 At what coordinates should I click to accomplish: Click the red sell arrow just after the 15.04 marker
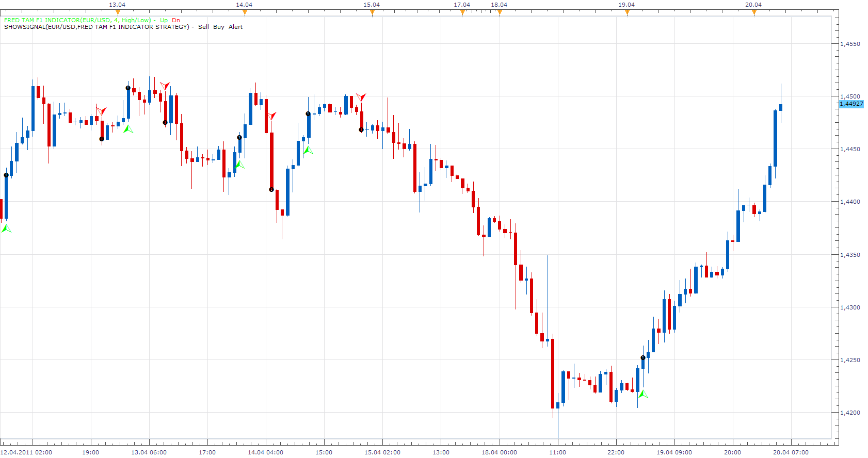tap(361, 97)
